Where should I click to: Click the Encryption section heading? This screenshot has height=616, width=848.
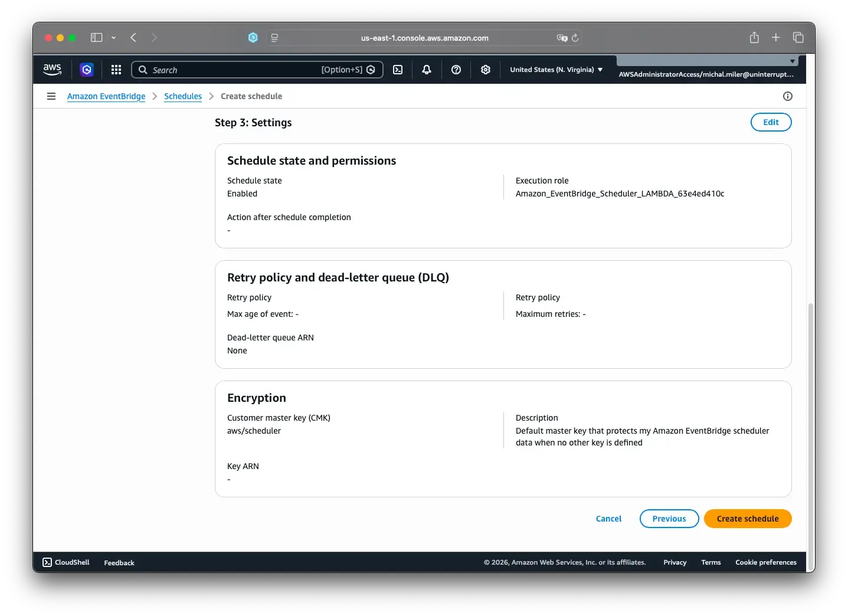pos(256,398)
